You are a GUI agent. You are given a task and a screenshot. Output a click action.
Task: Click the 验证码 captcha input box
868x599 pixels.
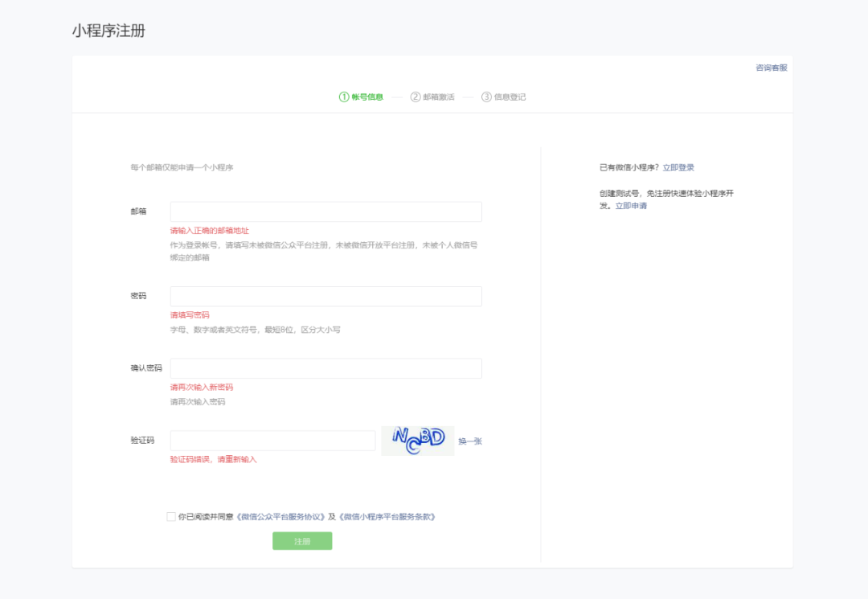pyautogui.click(x=272, y=441)
